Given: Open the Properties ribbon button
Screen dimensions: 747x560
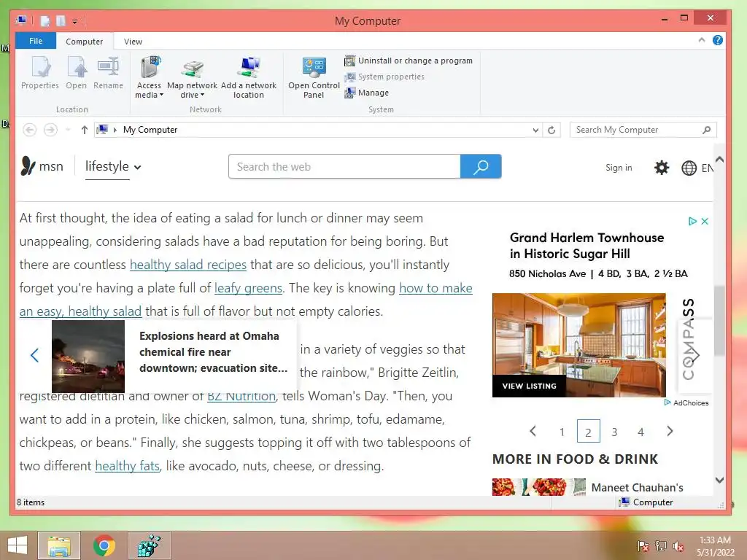Looking at the screenshot, I should coord(40,73).
